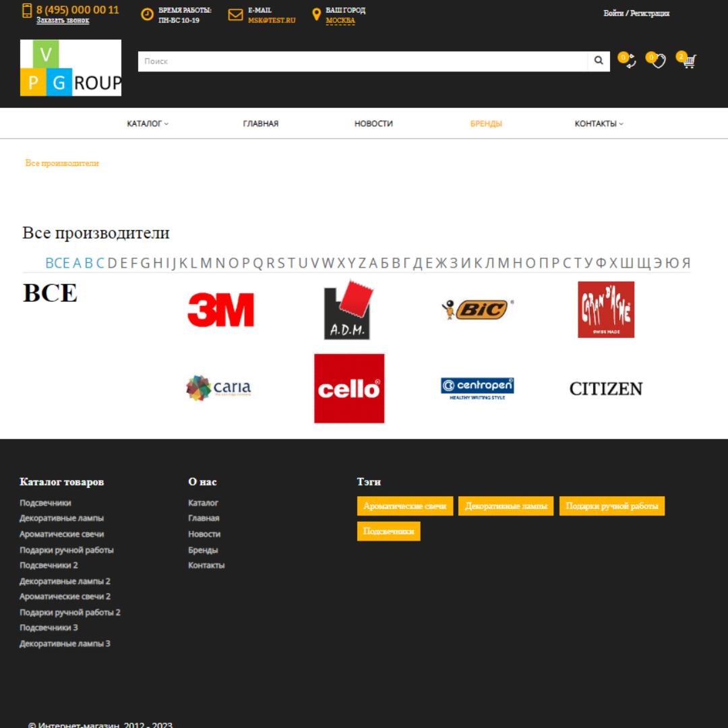The image size is (728, 728).
Task: Click the phone icon in header
Action: tap(27, 11)
